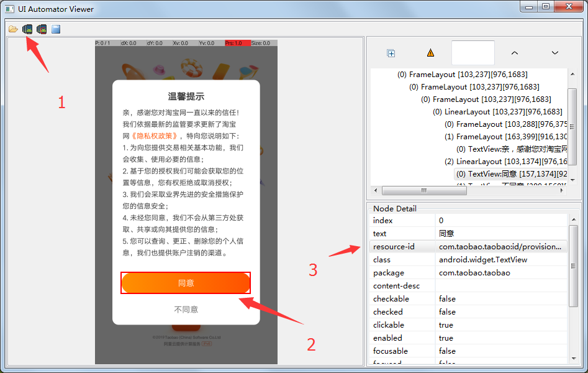The height and width of the screenshot is (373, 588).
Task: Click the package property label
Action: coord(389,273)
